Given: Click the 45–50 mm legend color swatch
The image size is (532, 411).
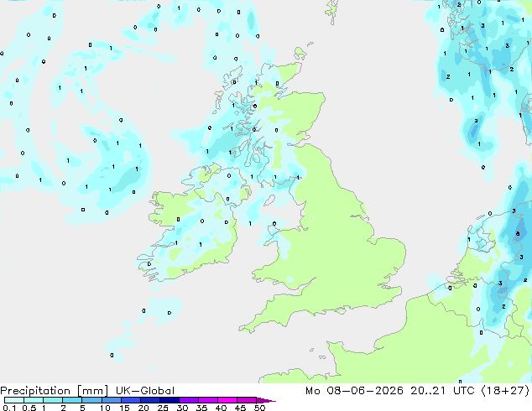Looking at the screenshot, I should pyautogui.click(x=247, y=400).
